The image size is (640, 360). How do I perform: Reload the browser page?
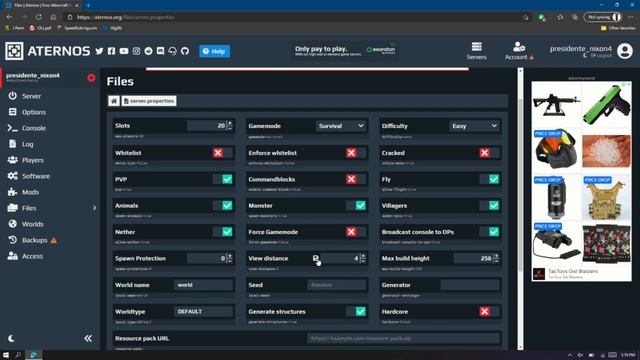[x=38, y=17]
